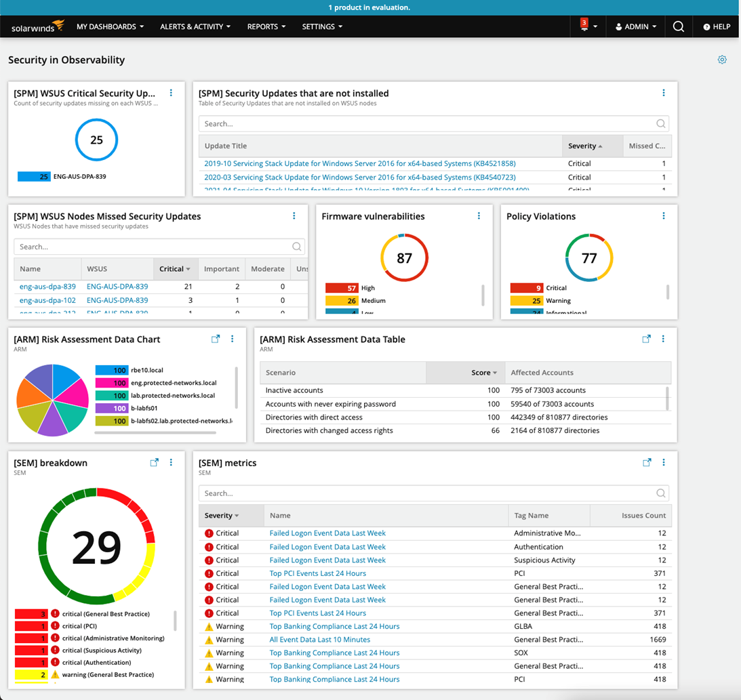Open SEM breakdown external link icon

[x=154, y=462]
